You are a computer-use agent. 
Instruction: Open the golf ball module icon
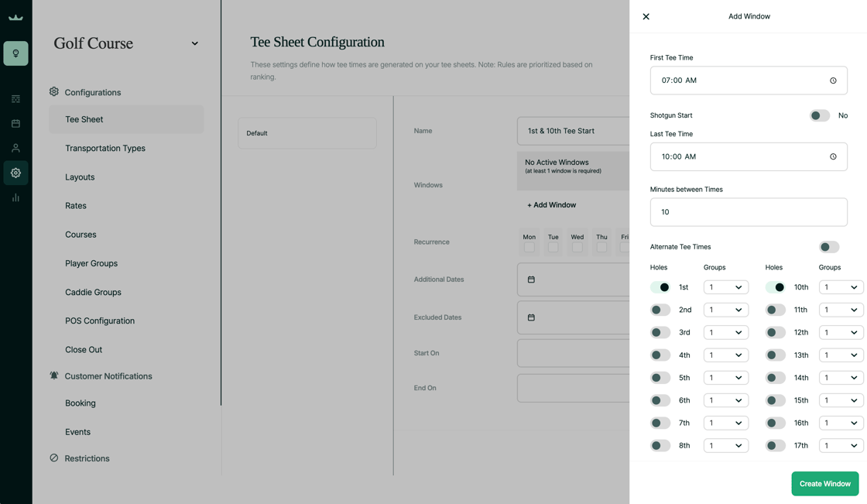click(15, 53)
